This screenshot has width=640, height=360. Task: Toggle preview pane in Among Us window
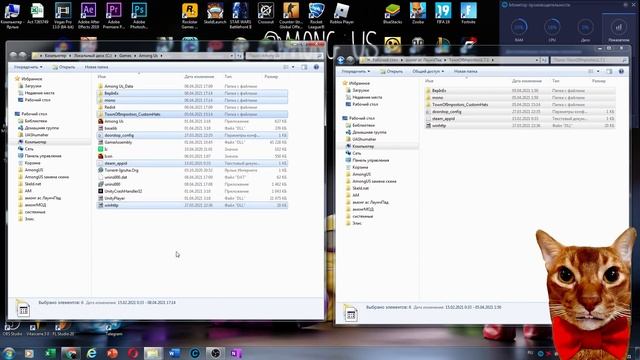304,67
